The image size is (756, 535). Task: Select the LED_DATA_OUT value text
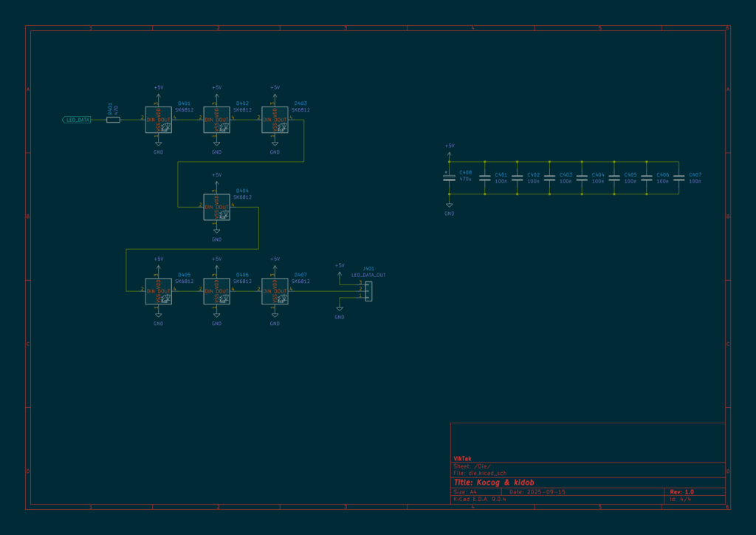[368, 275]
